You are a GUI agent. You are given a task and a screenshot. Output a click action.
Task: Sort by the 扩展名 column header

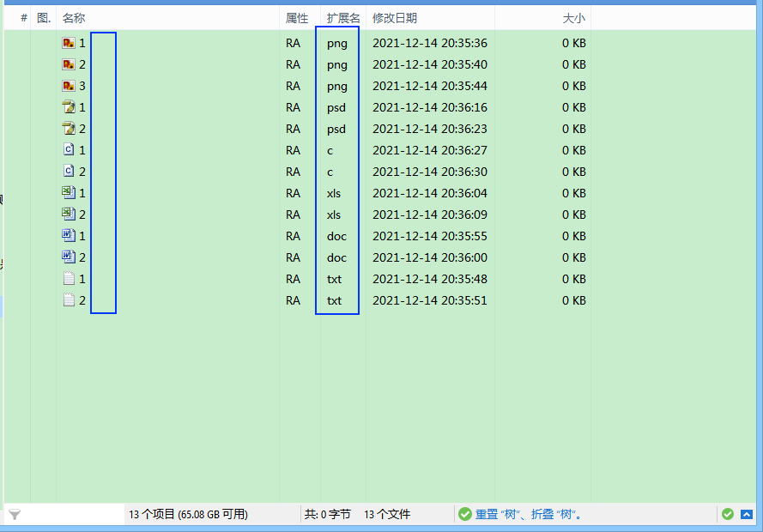[x=342, y=18]
